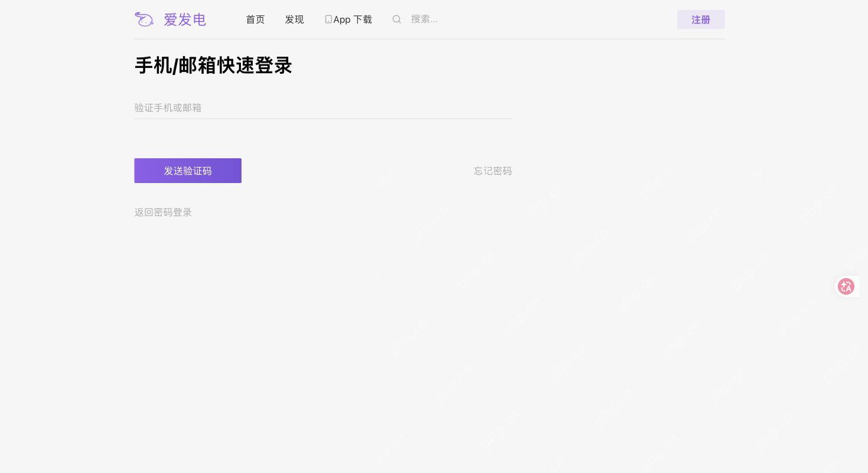Click the 返回密码登录 link
The width and height of the screenshot is (868, 473).
[x=163, y=212]
